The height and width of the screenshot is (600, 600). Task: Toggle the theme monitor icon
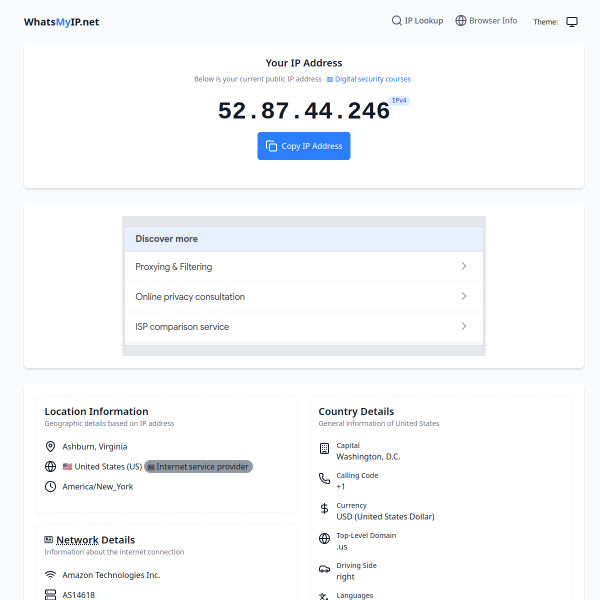572,22
